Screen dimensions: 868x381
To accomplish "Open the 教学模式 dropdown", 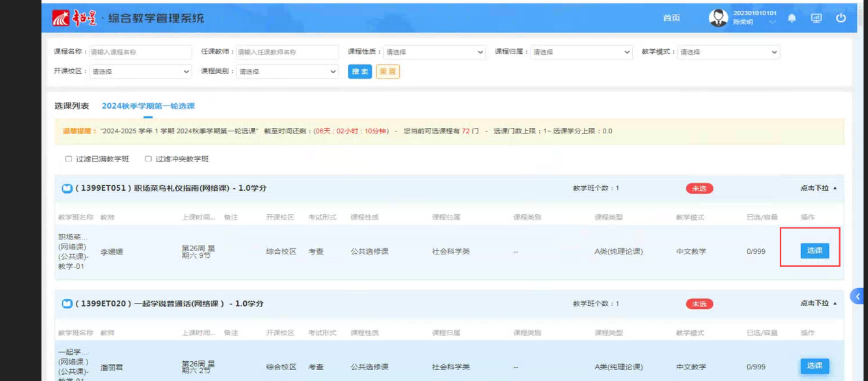I will [x=728, y=52].
